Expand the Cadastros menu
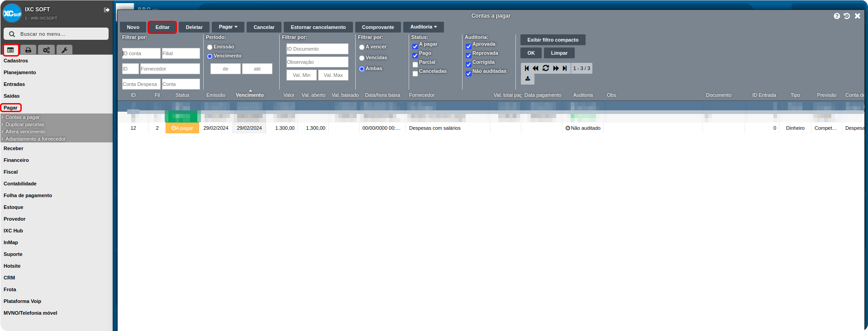The image size is (868, 331). click(16, 61)
